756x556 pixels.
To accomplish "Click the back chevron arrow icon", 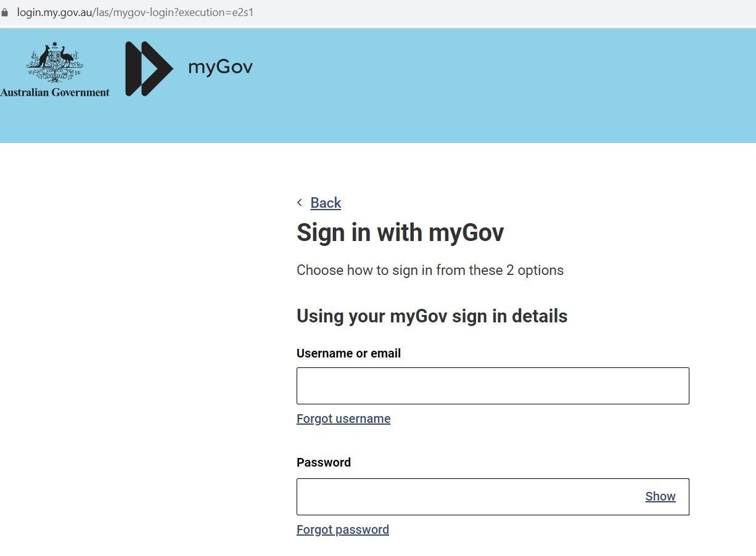I will [300, 203].
